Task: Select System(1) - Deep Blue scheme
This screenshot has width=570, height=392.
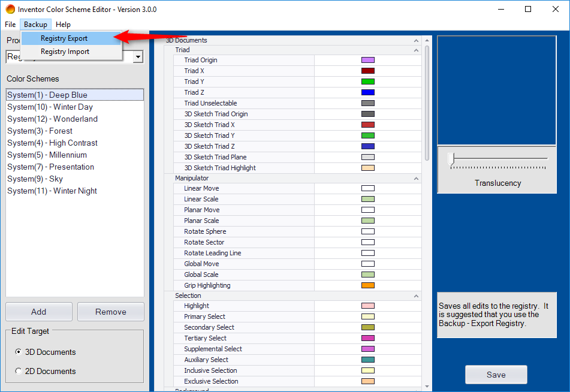Action: click(75, 95)
